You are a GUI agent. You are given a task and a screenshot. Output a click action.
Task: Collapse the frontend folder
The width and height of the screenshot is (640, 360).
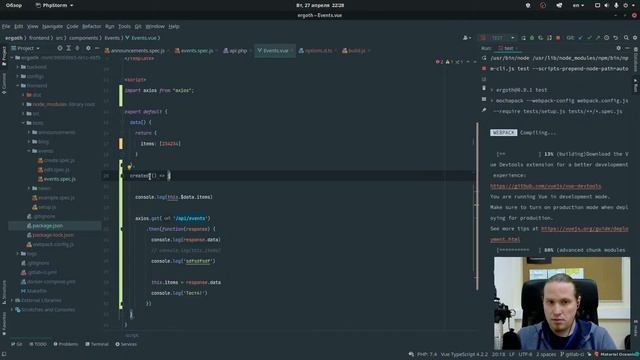[x=18, y=86]
